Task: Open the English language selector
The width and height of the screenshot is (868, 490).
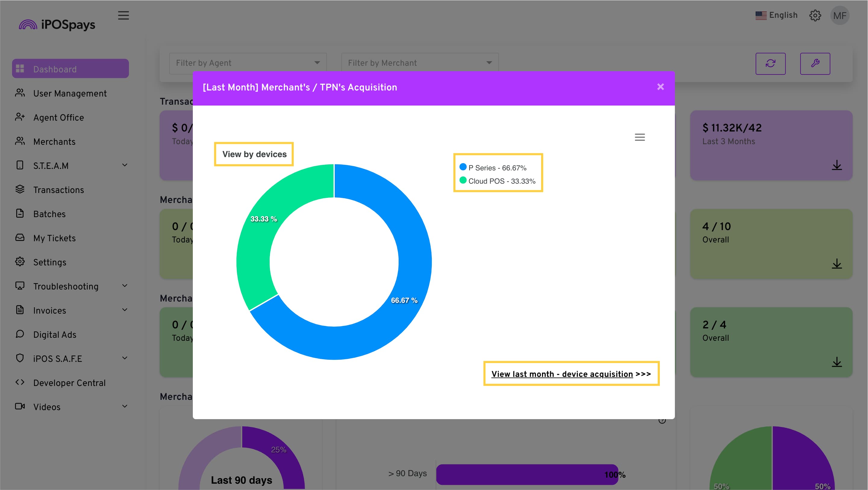Action: [776, 15]
